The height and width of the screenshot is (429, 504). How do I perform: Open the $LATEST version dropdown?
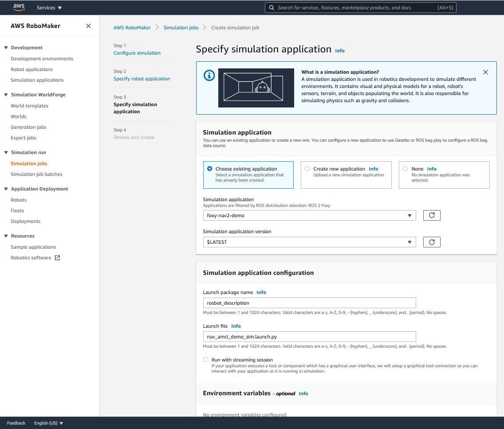click(x=309, y=242)
